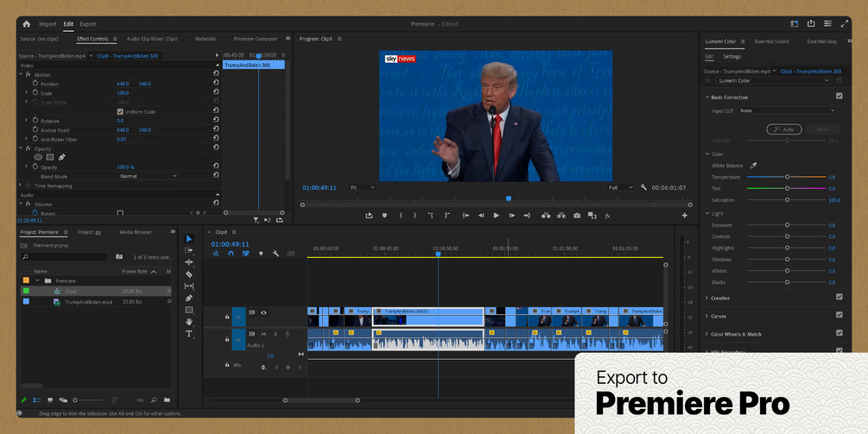This screenshot has height=434, width=868.
Task: Toggle the V1 track lock
Action: [227, 317]
